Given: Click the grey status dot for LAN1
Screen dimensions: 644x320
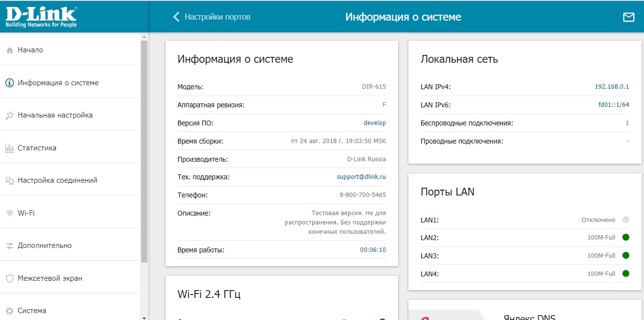Looking at the screenshot, I should (625, 220).
